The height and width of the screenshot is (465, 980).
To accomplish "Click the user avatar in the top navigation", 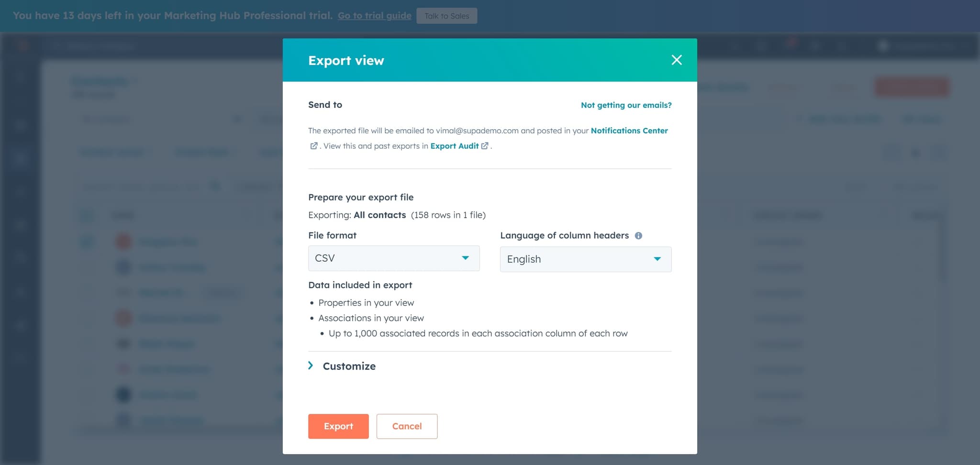I will 882,45.
